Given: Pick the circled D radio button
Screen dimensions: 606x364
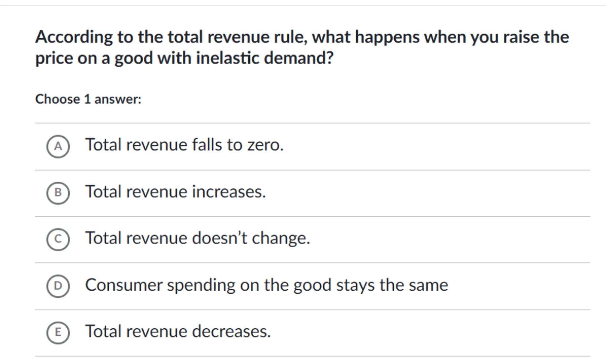Looking at the screenshot, I should [x=58, y=286].
